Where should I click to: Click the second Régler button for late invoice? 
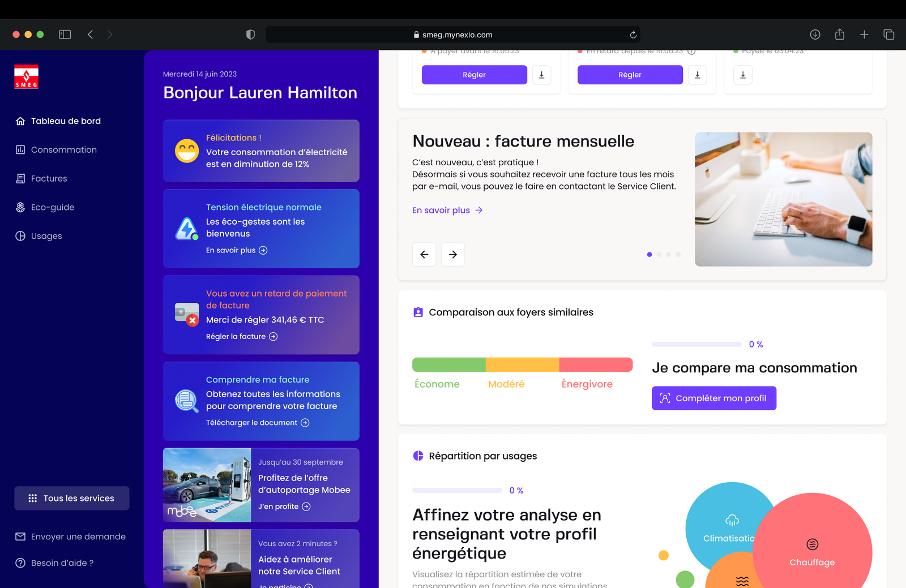pyautogui.click(x=630, y=75)
